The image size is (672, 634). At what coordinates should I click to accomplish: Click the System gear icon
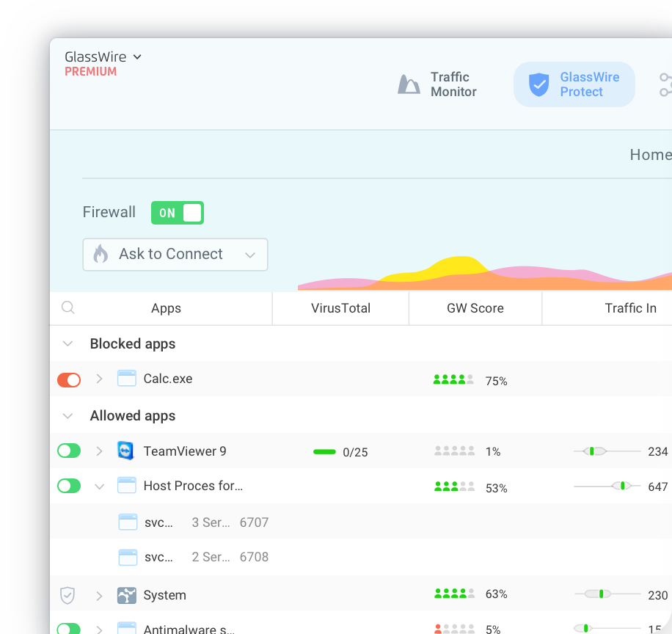point(126,595)
